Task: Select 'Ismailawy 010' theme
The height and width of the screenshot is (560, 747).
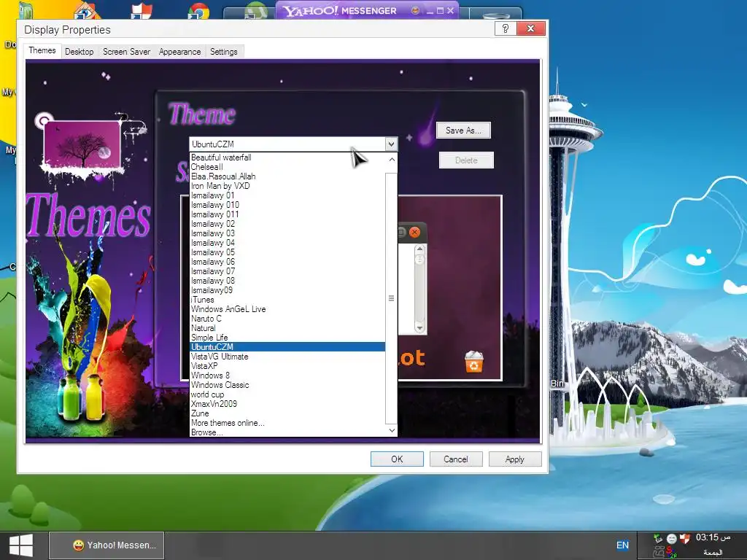Action: [x=287, y=205]
